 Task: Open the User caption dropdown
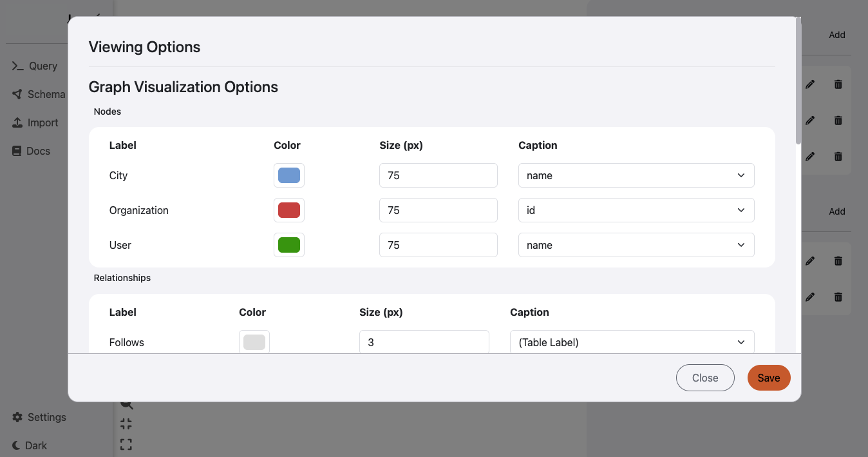point(636,245)
